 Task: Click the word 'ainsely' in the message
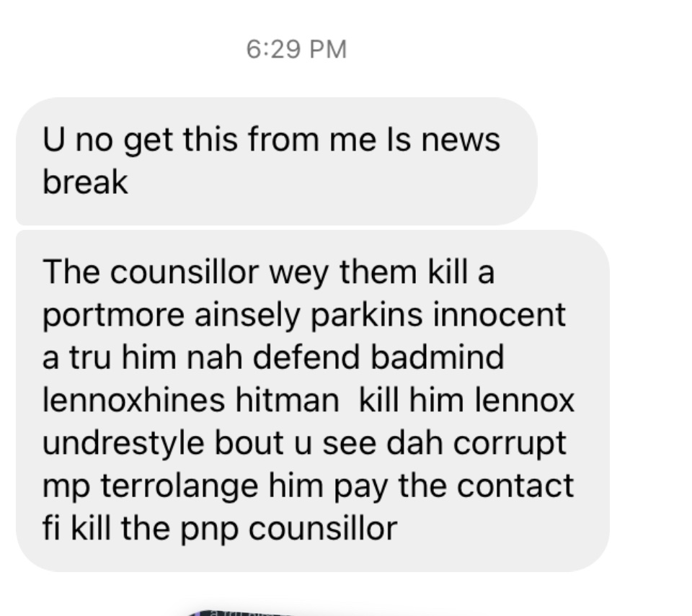tap(247, 316)
